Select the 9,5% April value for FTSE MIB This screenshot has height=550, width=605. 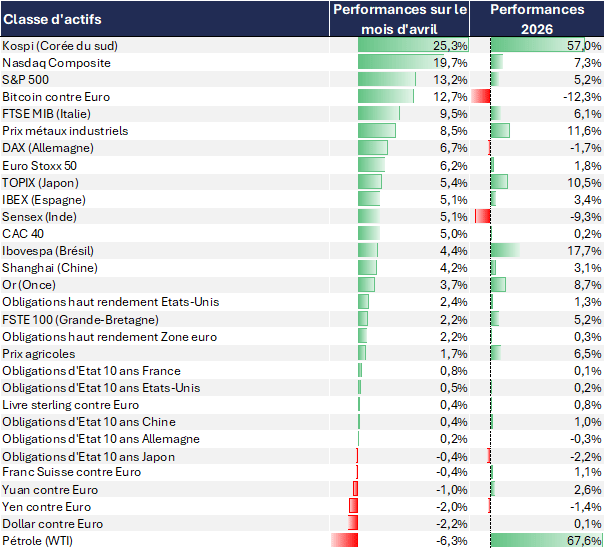(454, 114)
